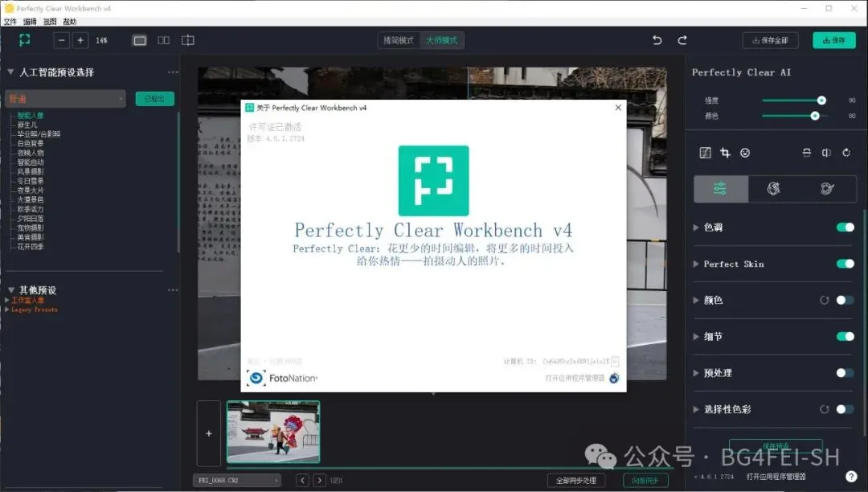868x492 pixels.
Task: Open the color palette finishing tab
Action: [828, 189]
